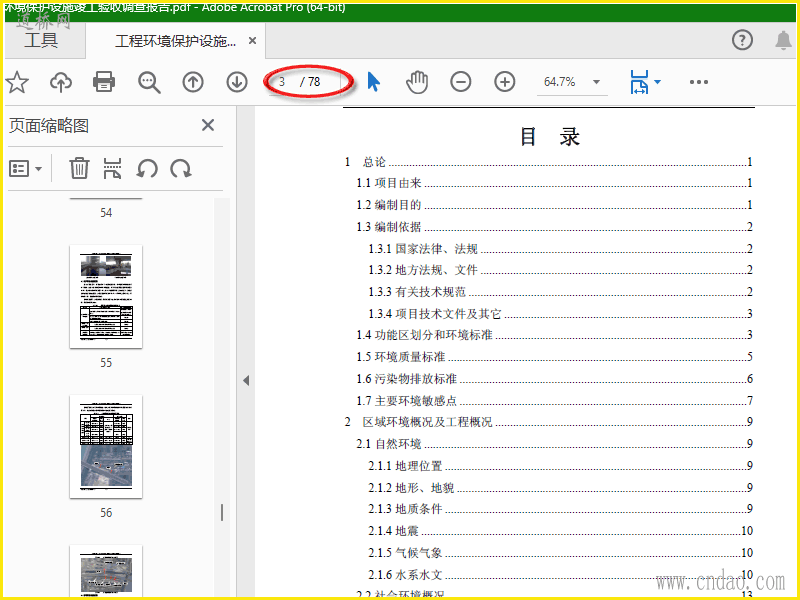
Task: Click contents entry 1.3.2 地方法规、文件
Action: pyautogui.click(x=560, y=270)
